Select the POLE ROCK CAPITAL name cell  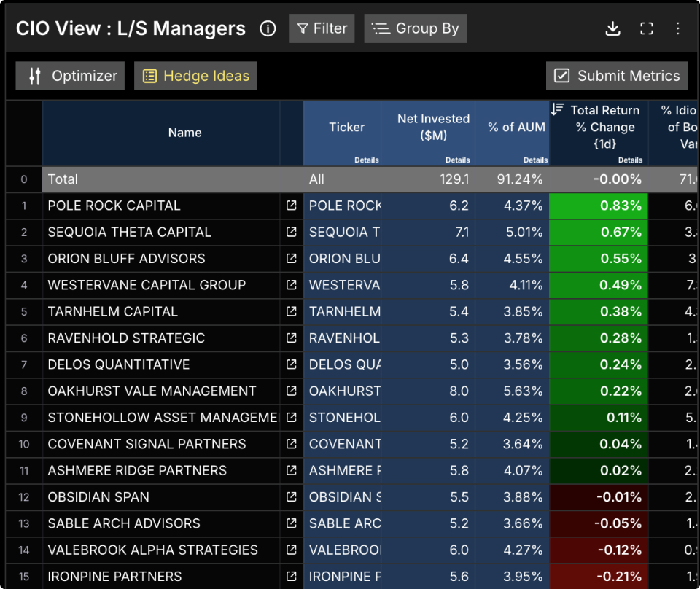point(160,206)
